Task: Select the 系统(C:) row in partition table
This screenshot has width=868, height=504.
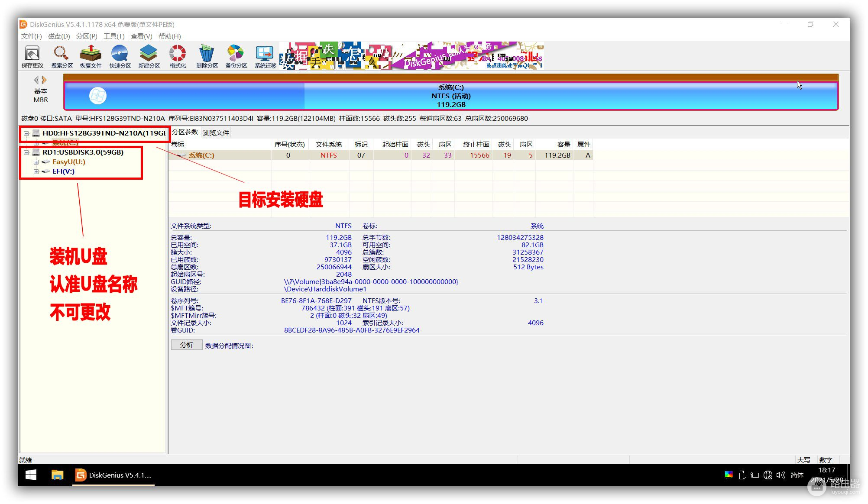Action: (201, 155)
